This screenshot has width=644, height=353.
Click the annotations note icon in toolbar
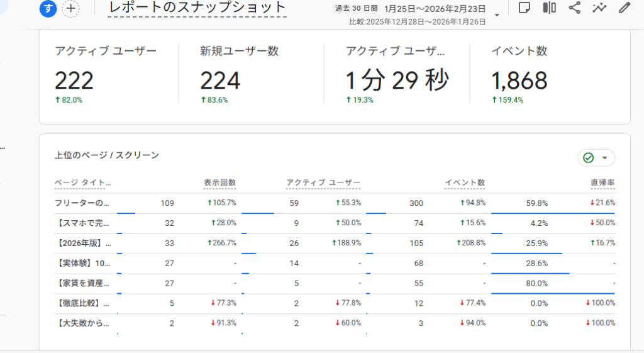[x=524, y=8]
